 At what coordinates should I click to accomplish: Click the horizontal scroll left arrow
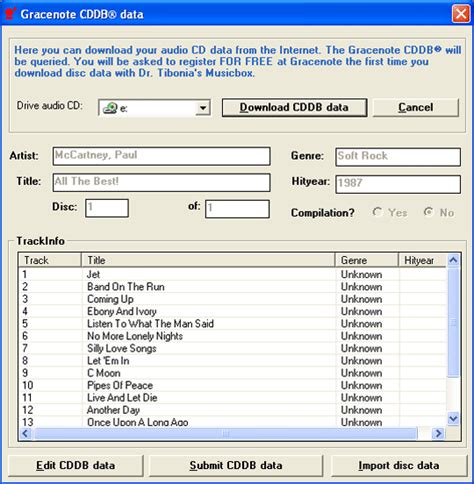click(26, 433)
